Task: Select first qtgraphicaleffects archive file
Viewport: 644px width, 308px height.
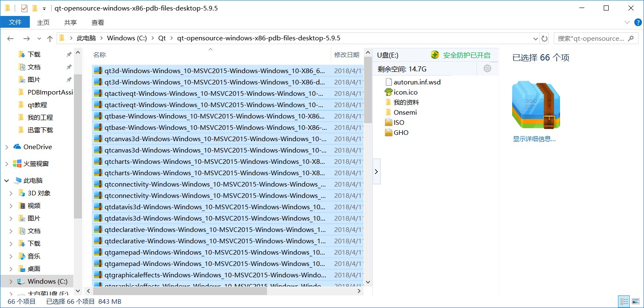Action: click(x=228, y=275)
